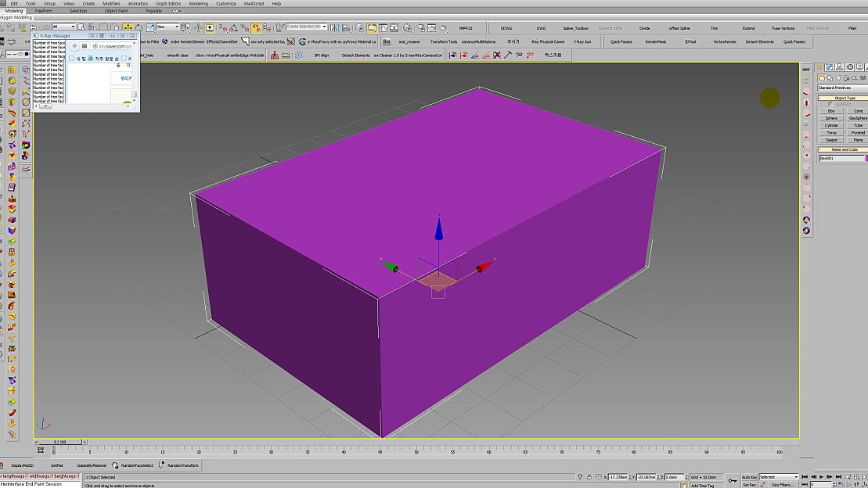The height and width of the screenshot is (488, 868).
Task: Toggle Set Key mode
Action: (749, 485)
